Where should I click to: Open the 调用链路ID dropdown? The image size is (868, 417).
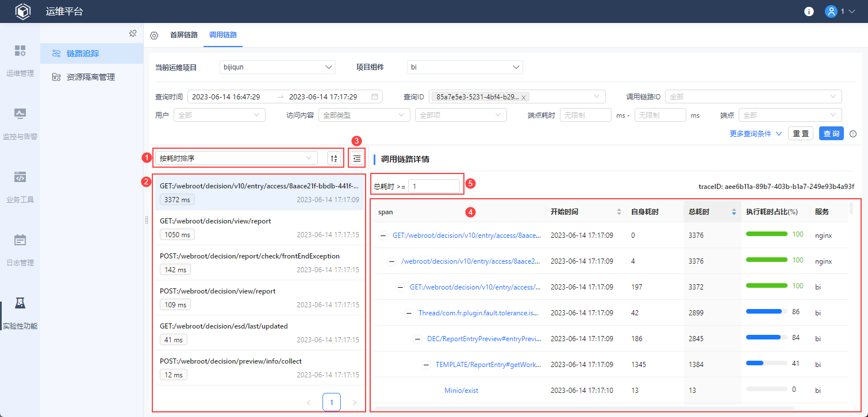[754, 97]
